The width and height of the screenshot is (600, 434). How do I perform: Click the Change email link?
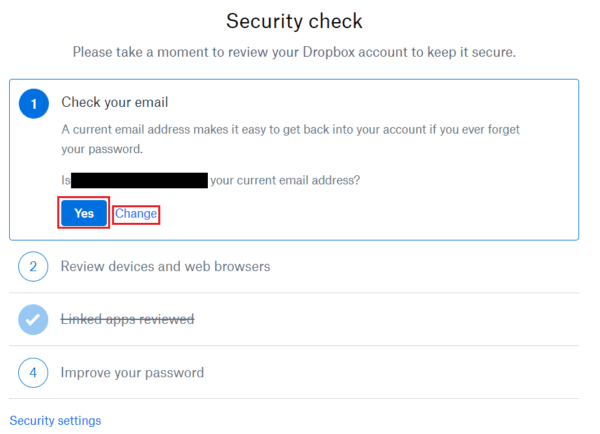pyautogui.click(x=136, y=214)
